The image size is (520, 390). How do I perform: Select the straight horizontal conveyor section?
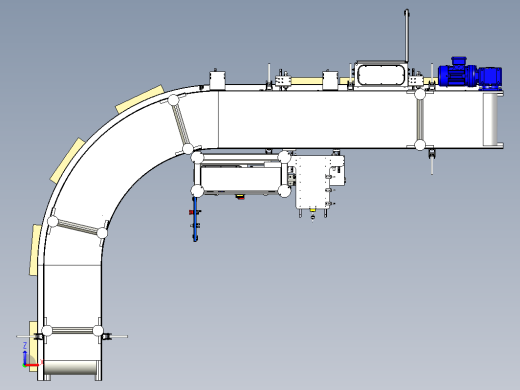click(x=351, y=119)
